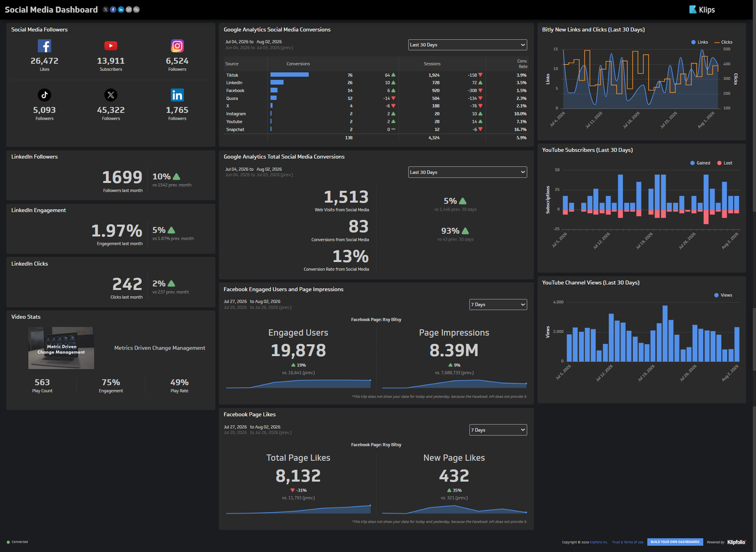The width and height of the screenshot is (756, 552).
Task: Toggle Lost series in YouTube Subscribers legend
Action: click(x=725, y=163)
